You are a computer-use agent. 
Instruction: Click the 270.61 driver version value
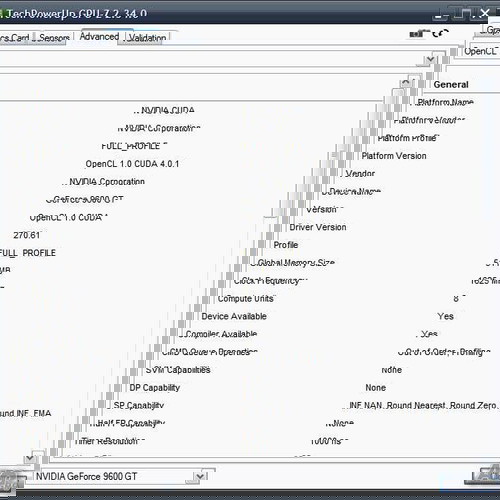coord(26,235)
